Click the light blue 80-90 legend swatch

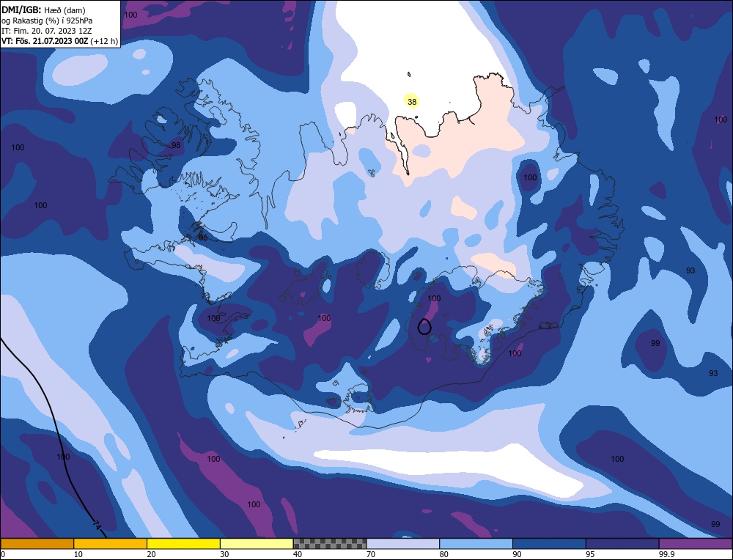476,544
